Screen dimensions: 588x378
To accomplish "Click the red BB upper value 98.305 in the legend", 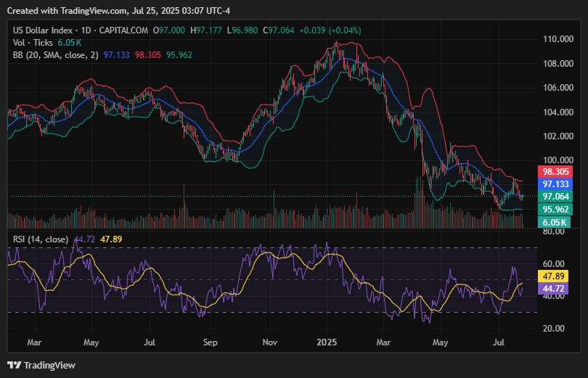I will point(148,55).
